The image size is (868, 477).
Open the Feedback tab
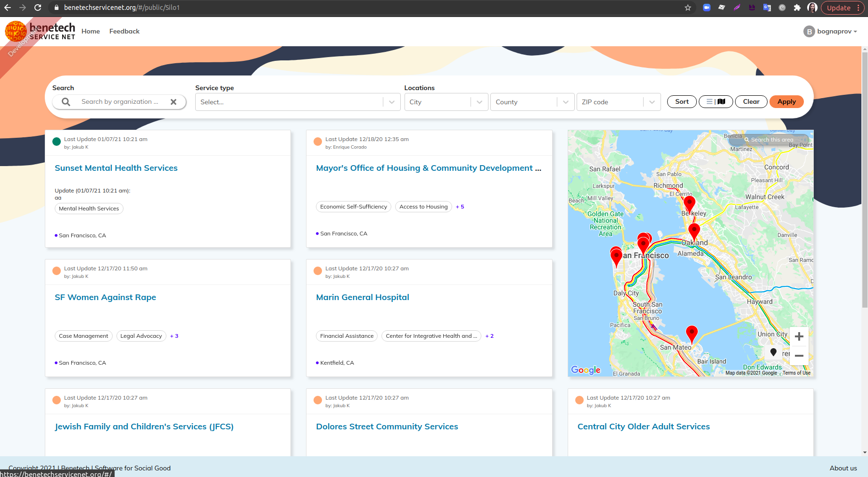(x=124, y=31)
